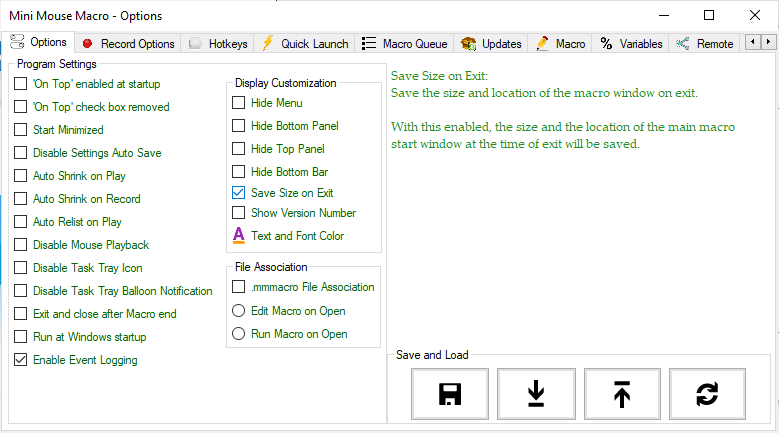Check 'On Top' check box removed
This screenshot has width=779, height=433.
[x=20, y=106]
